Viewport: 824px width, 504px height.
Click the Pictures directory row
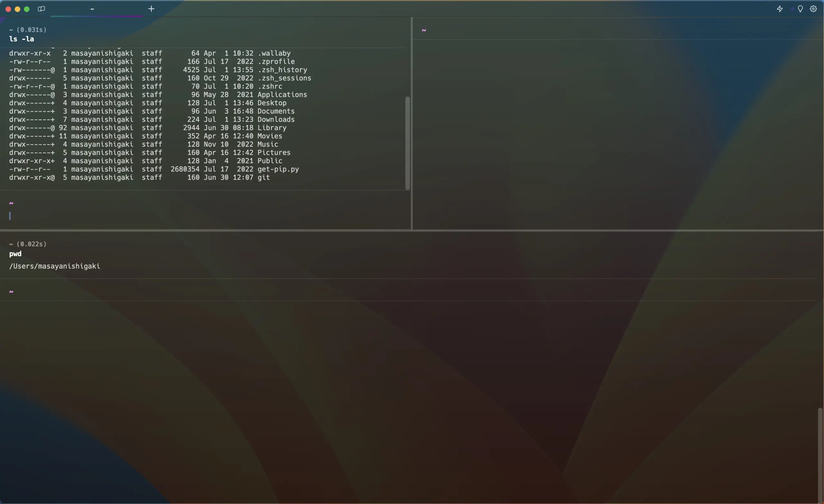point(150,153)
